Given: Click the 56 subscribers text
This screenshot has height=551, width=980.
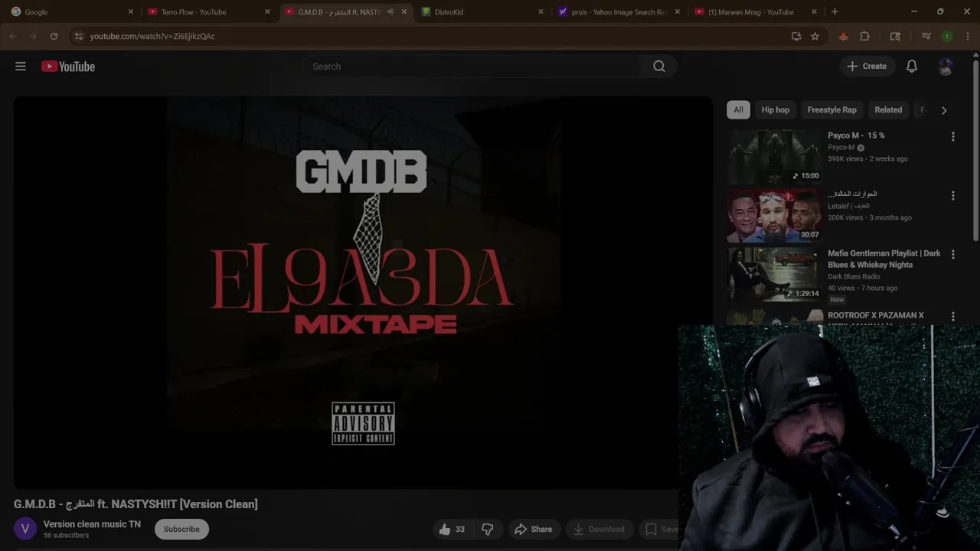Looking at the screenshot, I should point(66,536).
